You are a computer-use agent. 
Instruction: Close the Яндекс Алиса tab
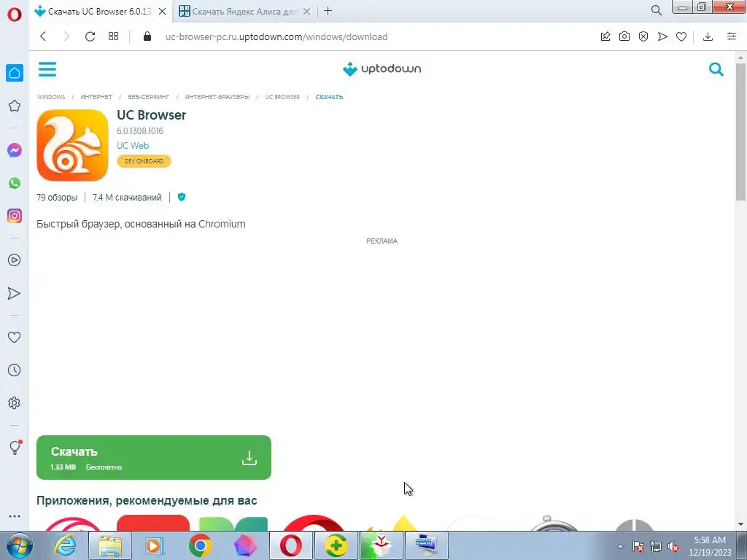307,12
